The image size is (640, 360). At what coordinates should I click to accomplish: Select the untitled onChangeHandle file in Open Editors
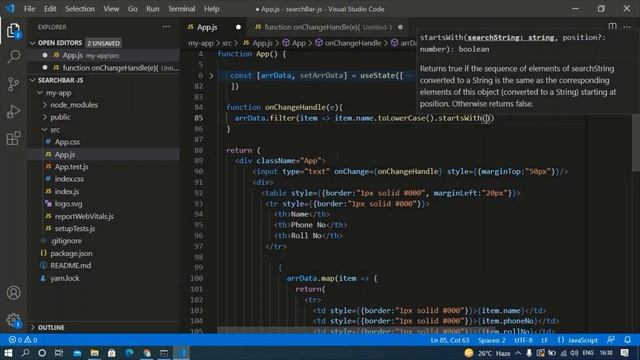[103, 68]
